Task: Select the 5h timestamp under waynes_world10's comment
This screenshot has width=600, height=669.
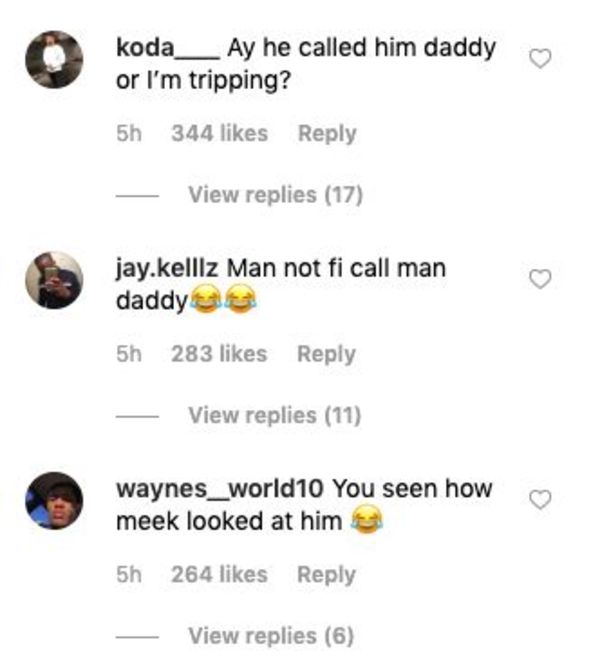Action: 129,574
